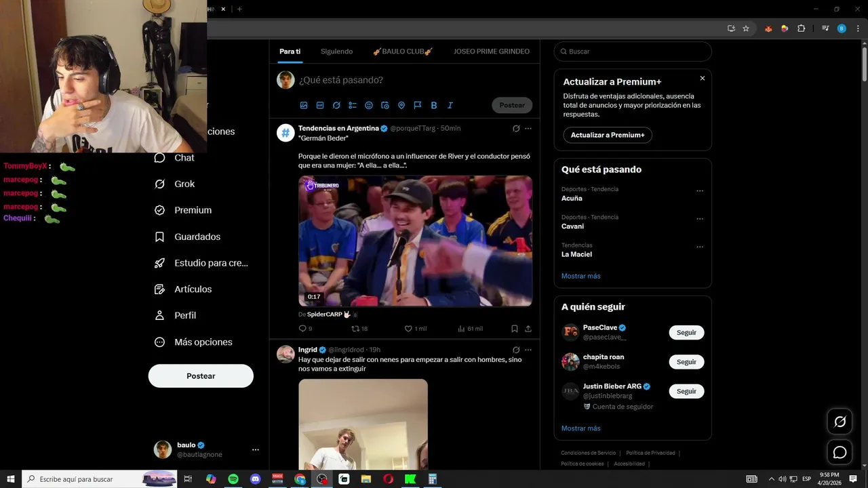868x488 pixels.
Task: Open floating messages chat button
Action: pos(840,452)
